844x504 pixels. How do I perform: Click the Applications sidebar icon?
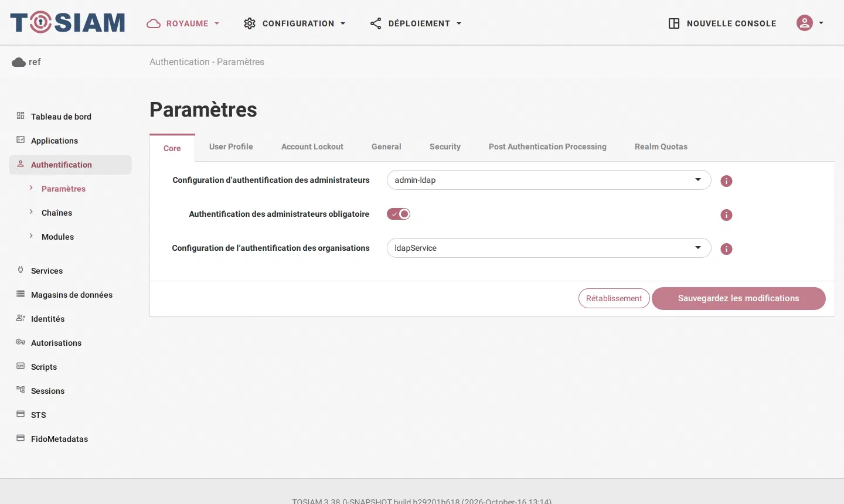click(21, 140)
